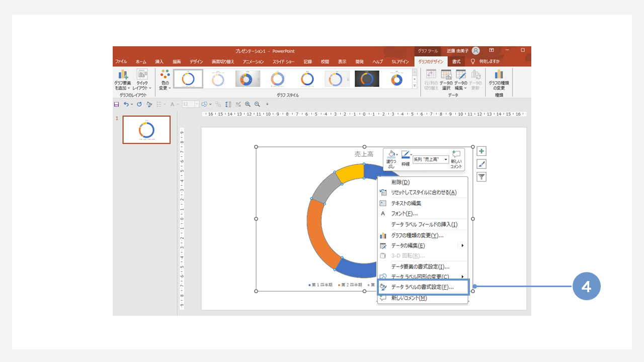Open the chart filters funnel button
Viewport: 644px width, 362px height.
click(481, 177)
